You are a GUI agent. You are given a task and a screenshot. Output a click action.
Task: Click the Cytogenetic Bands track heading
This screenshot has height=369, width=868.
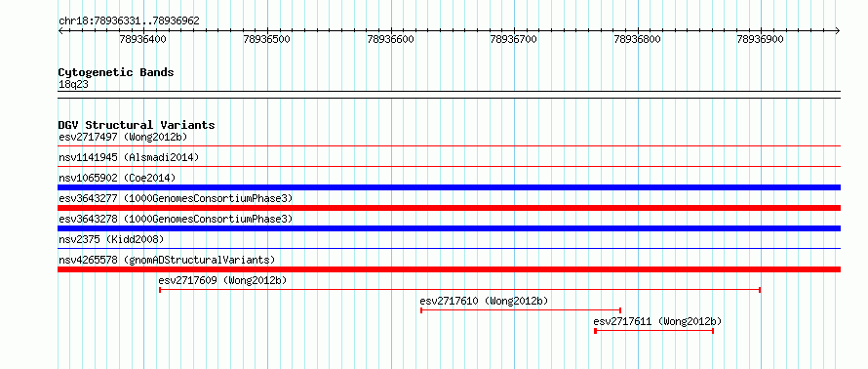116,72
